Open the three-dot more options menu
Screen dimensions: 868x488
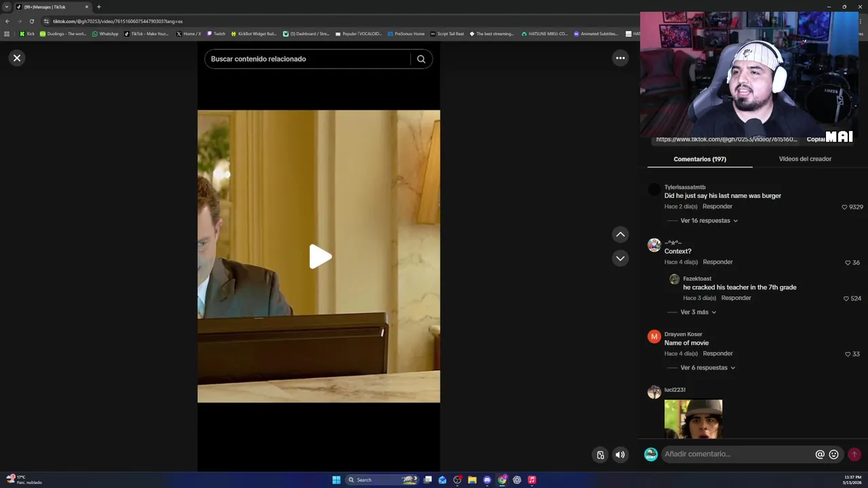coord(620,58)
